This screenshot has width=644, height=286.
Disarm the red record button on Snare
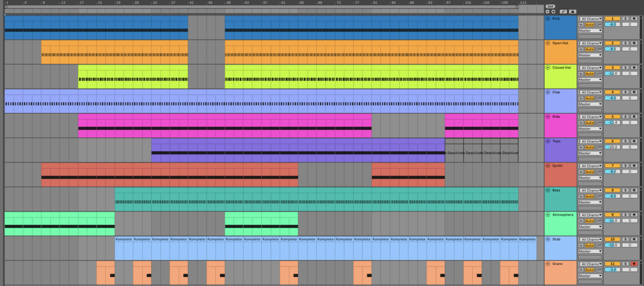coord(634,264)
